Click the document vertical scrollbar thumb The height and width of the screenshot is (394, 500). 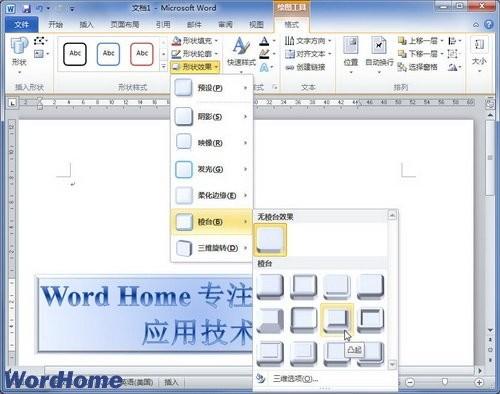click(x=490, y=157)
